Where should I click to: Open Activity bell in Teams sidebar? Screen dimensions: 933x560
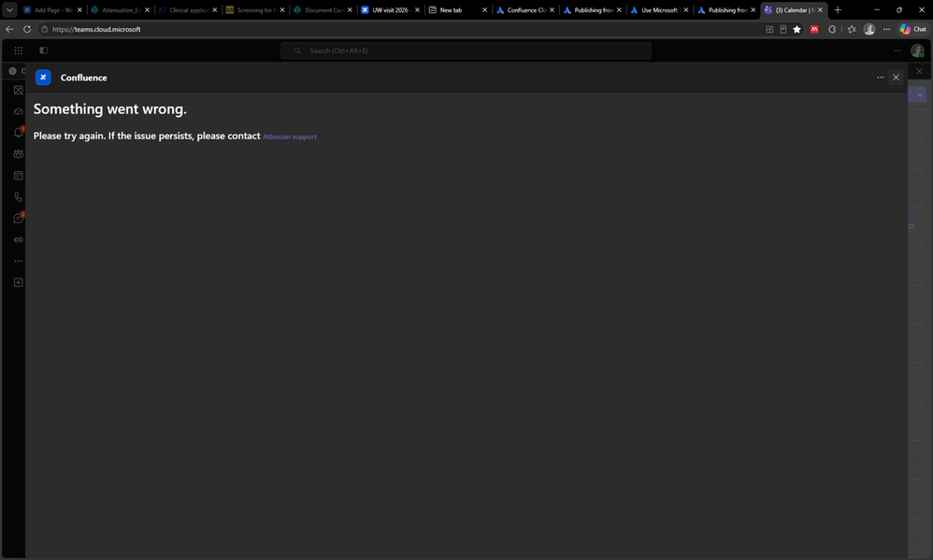(19, 132)
